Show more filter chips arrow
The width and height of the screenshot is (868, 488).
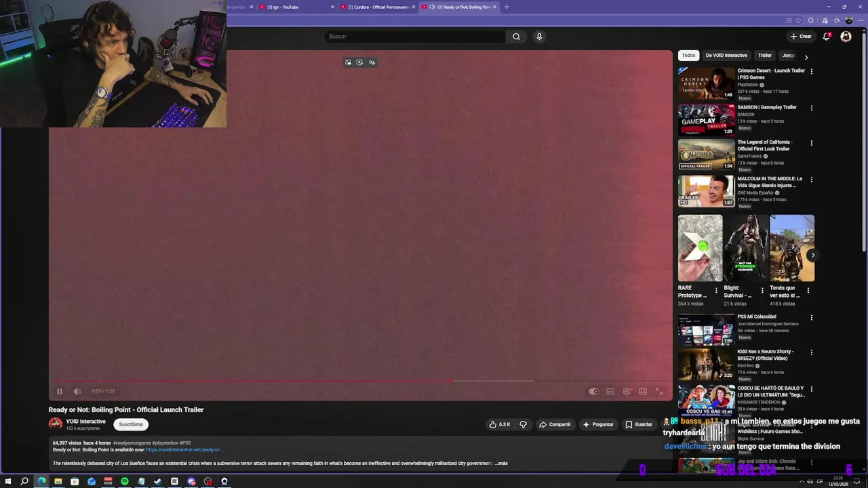coord(806,57)
